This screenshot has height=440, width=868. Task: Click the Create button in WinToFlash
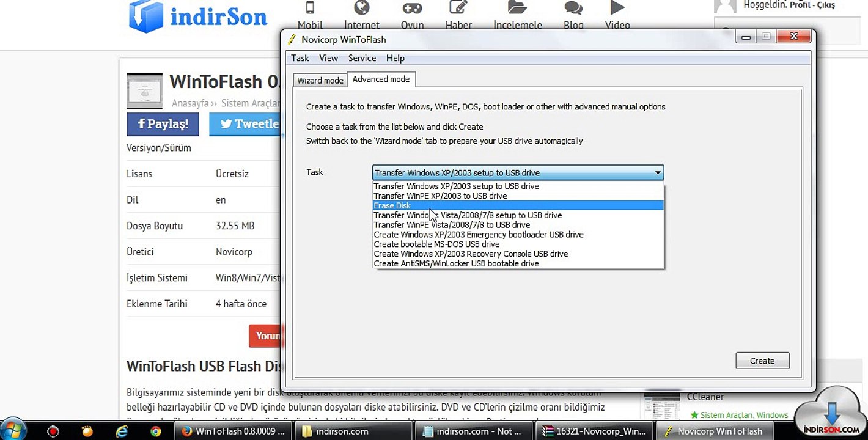(762, 361)
